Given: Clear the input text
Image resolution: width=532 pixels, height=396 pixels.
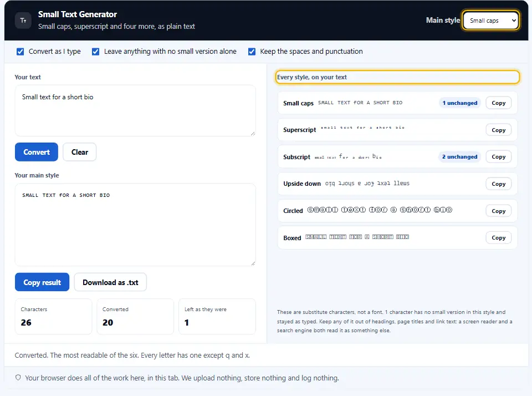Looking at the screenshot, I should [x=80, y=152].
